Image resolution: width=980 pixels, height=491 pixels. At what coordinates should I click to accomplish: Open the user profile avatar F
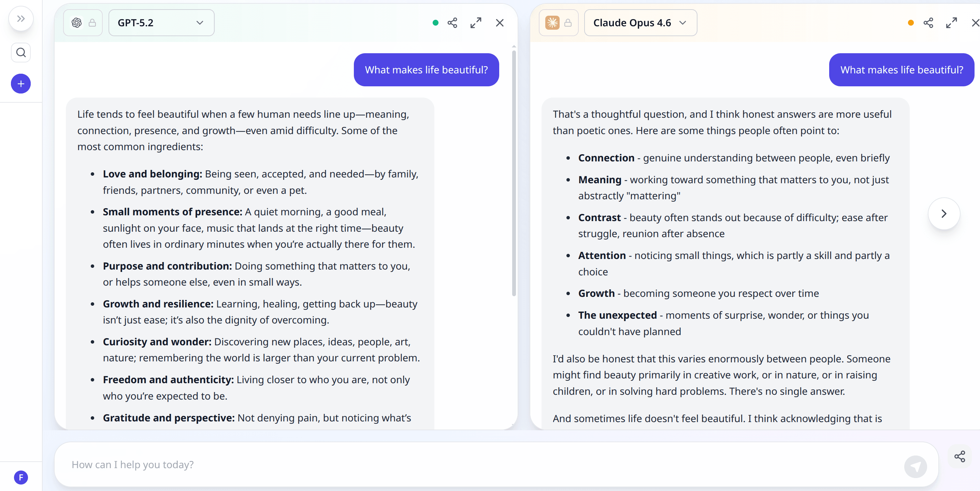(21, 477)
